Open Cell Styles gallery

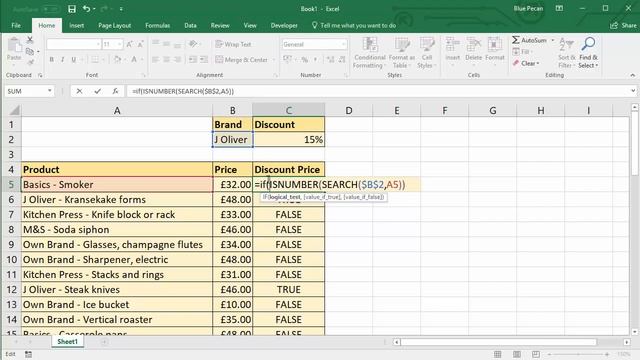(x=427, y=53)
